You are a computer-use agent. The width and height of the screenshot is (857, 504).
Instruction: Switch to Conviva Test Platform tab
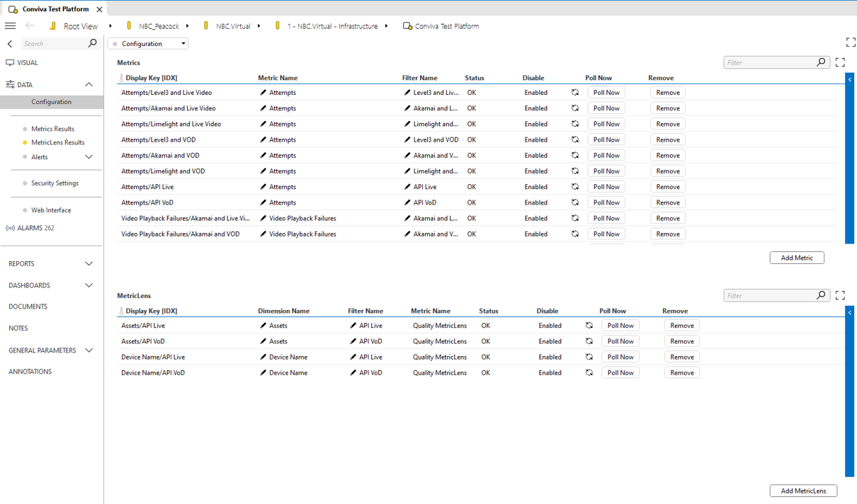(55, 9)
